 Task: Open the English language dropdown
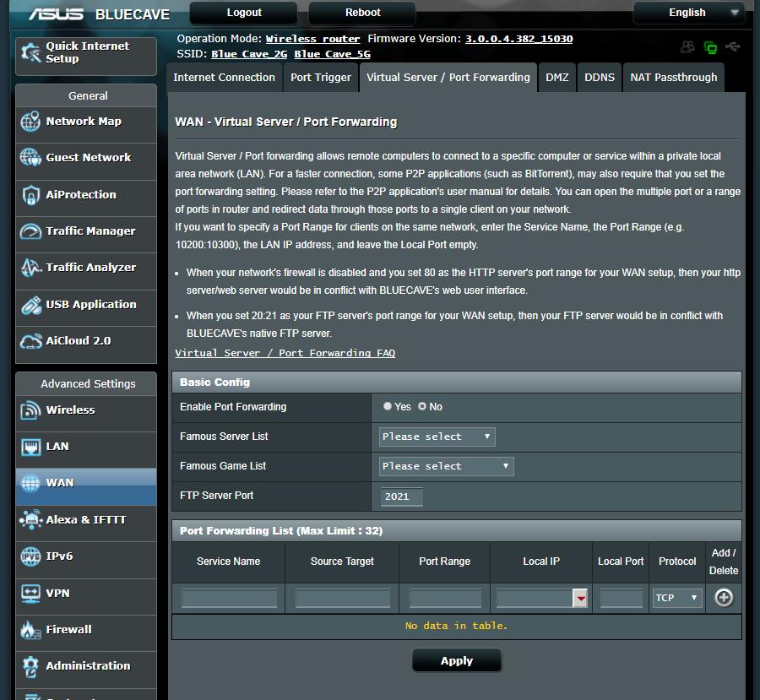click(x=689, y=13)
